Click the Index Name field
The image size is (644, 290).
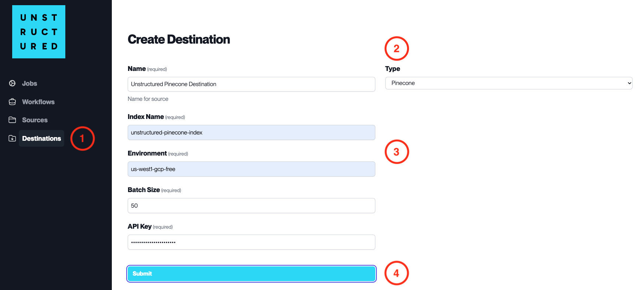pos(251,133)
